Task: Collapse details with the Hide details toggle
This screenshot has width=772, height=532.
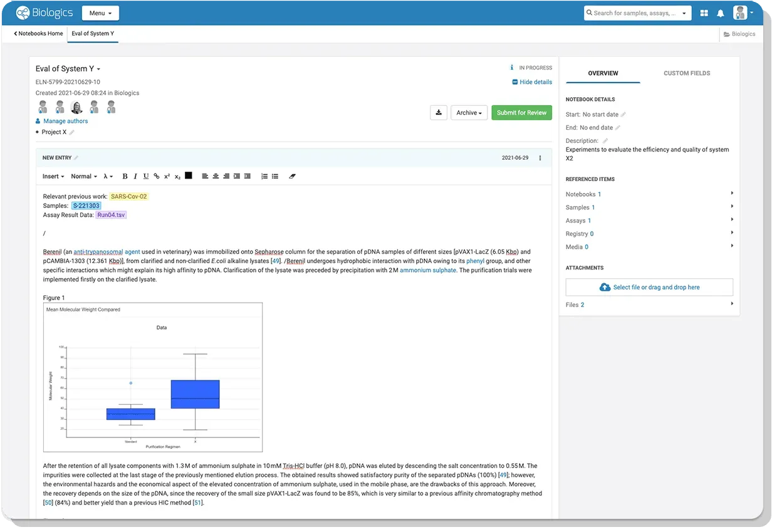Action: [x=532, y=82]
